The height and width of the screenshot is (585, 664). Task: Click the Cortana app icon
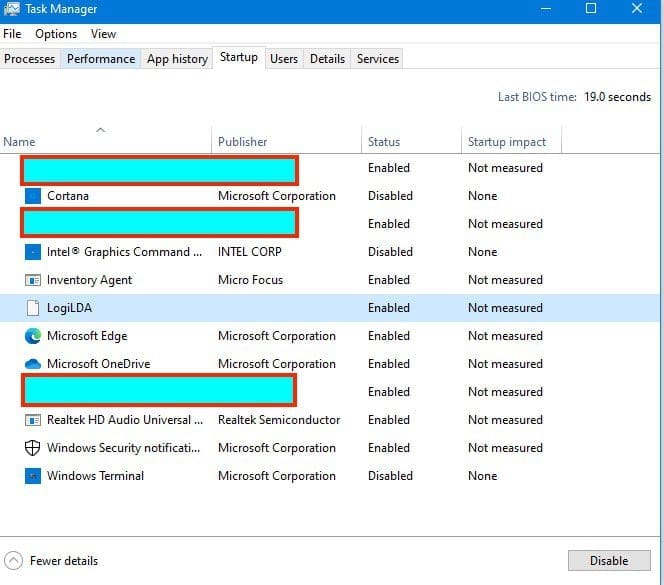(32, 196)
